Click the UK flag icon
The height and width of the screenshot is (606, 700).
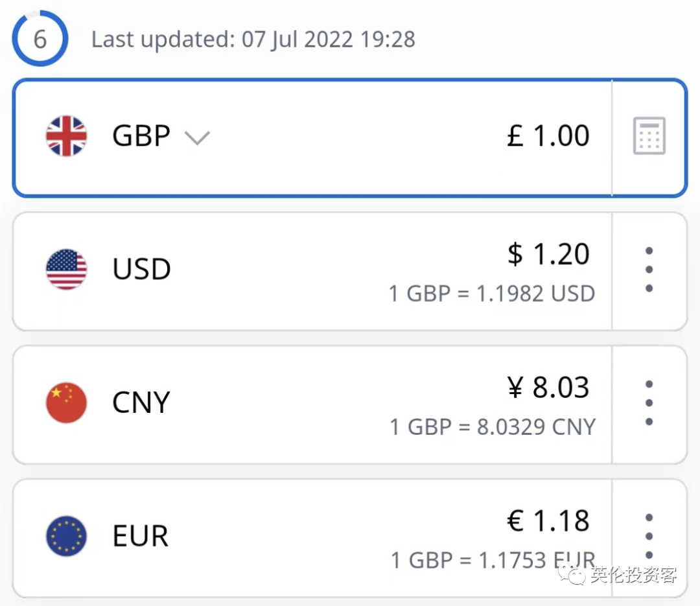click(66, 136)
